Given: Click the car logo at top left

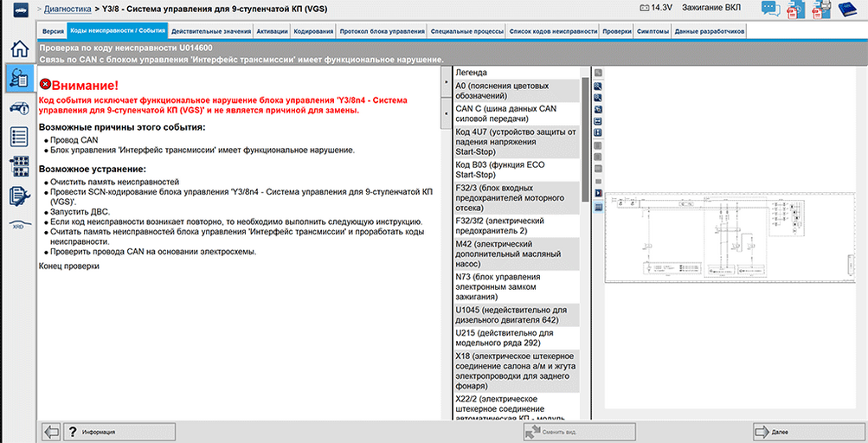Looking at the screenshot, I should coord(19,10).
